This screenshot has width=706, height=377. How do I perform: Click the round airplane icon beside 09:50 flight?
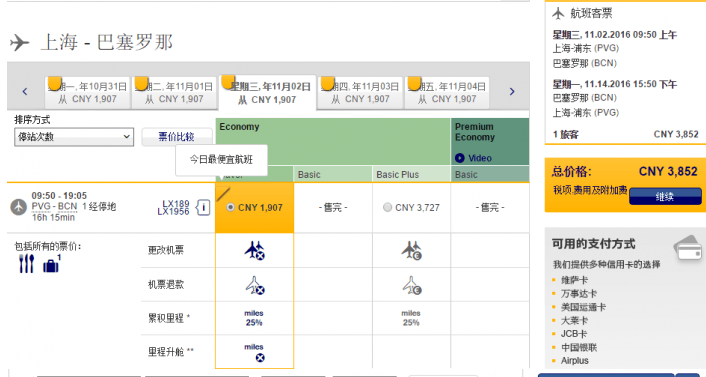point(18,207)
